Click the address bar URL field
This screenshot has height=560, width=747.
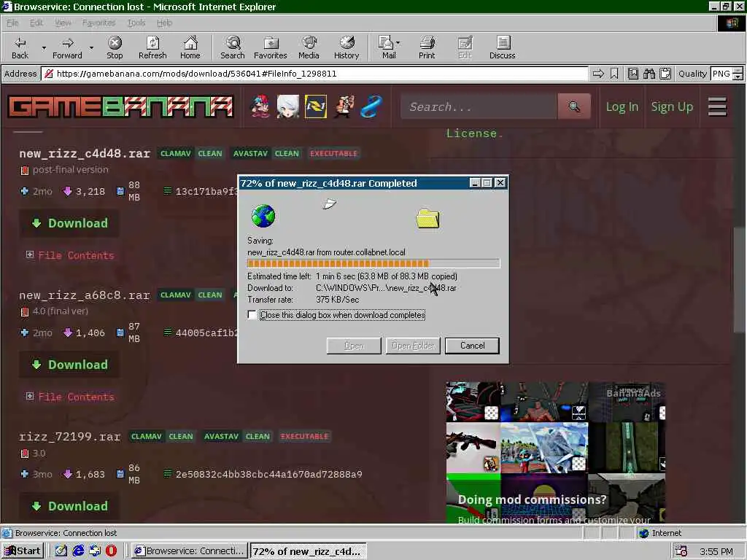(x=314, y=74)
